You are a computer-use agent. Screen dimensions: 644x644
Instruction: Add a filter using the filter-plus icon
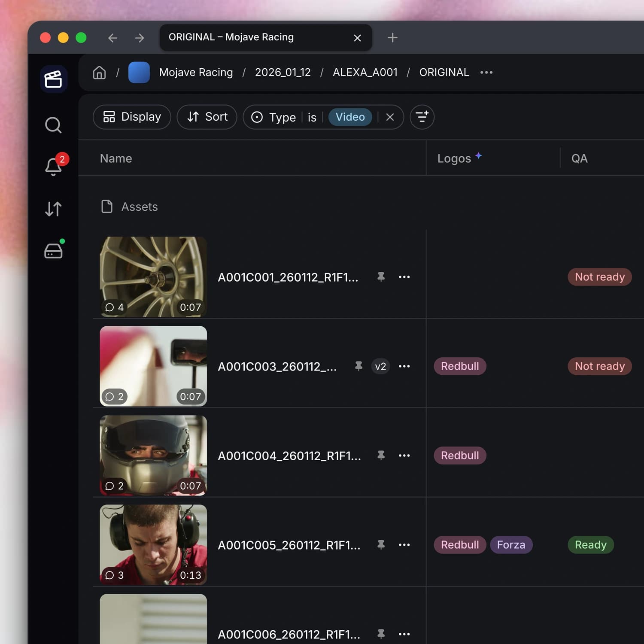pyautogui.click(x=422, y=117)
